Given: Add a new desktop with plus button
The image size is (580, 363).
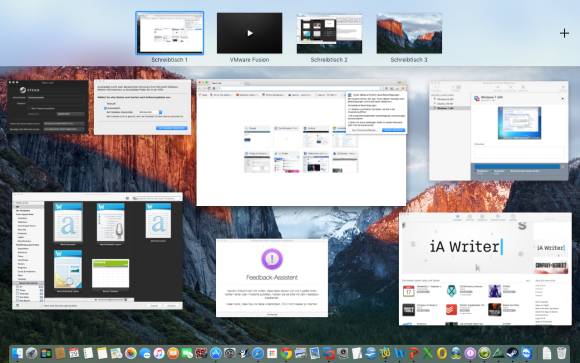Looking at the screenshot, I should (564, 34).
